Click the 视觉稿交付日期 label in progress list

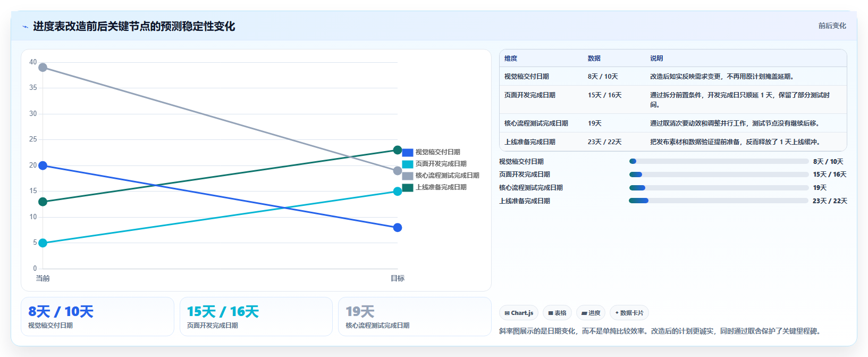point(521,162)
